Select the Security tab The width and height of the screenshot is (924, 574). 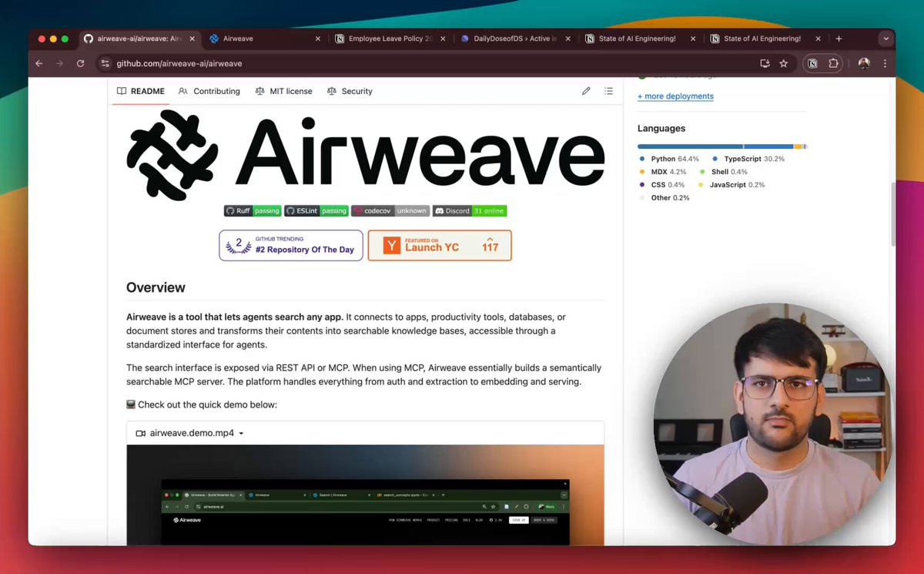[350, 91]
